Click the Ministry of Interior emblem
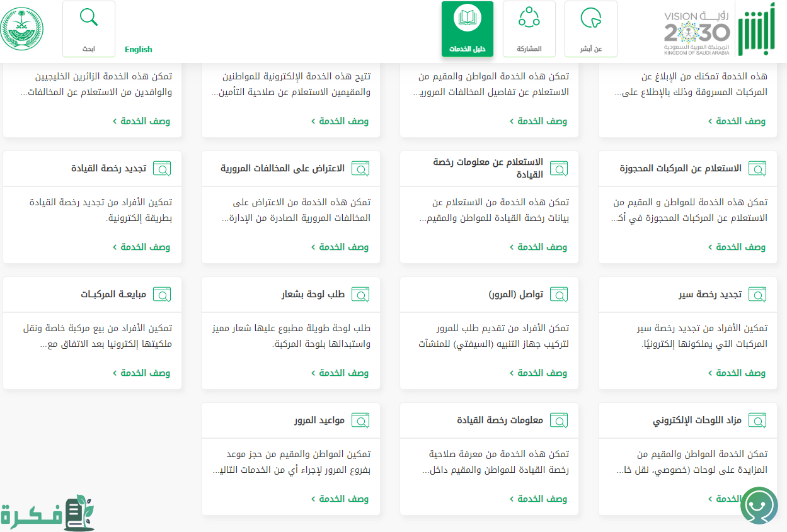The width and height of the screenshot is (787, 532). (21, 29)
